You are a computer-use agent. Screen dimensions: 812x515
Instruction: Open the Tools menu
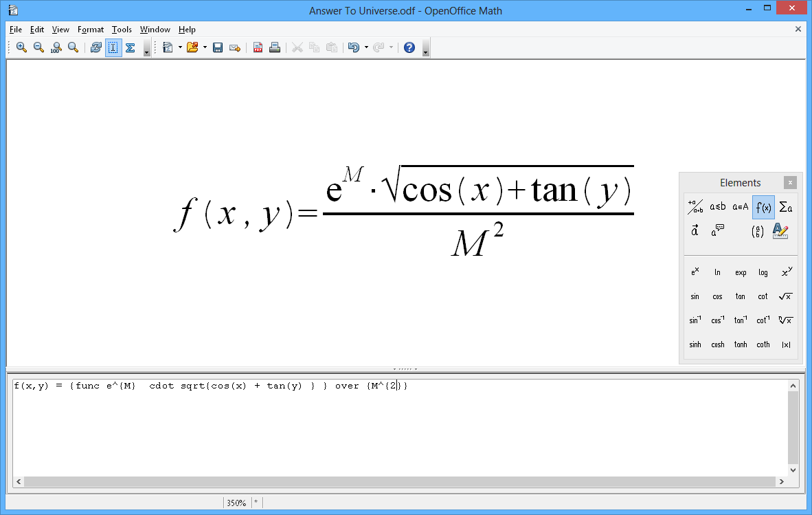[122, 30]
